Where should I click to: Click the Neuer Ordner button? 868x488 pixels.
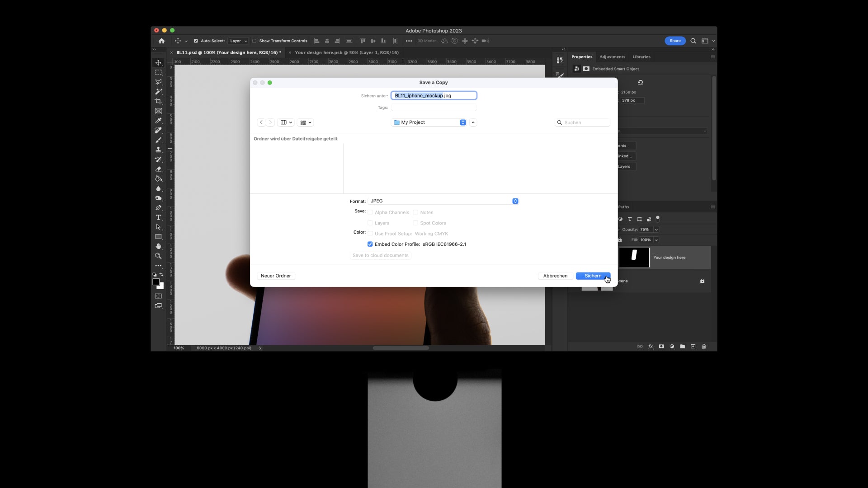276,276
